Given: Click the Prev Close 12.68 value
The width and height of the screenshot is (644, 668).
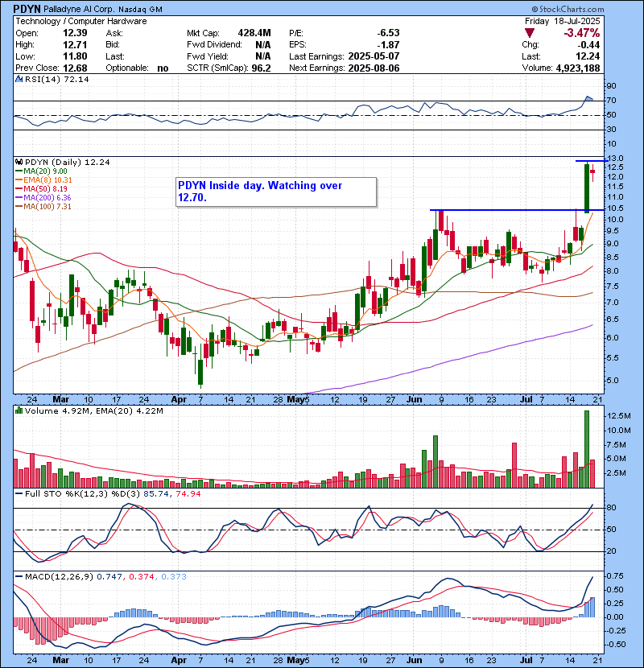Looking at the screenshot, I should (x=75, y=68).
